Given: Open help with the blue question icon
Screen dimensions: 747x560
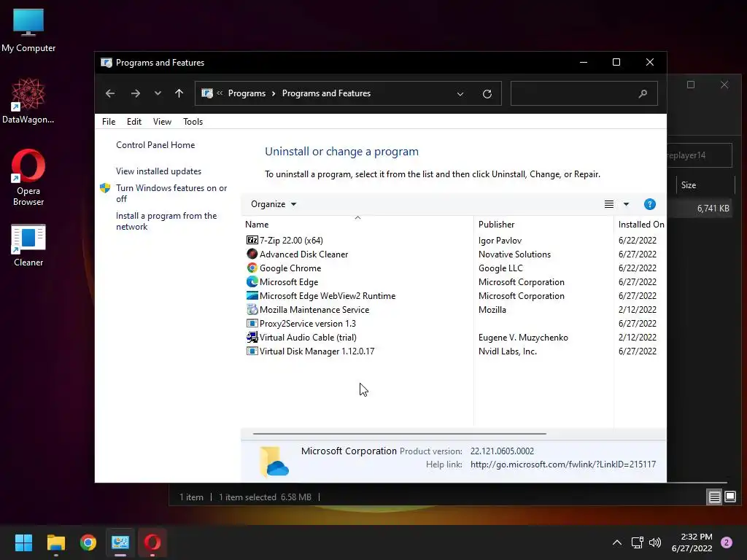Looking at the screenshot, I should click(x=649, y=204).
